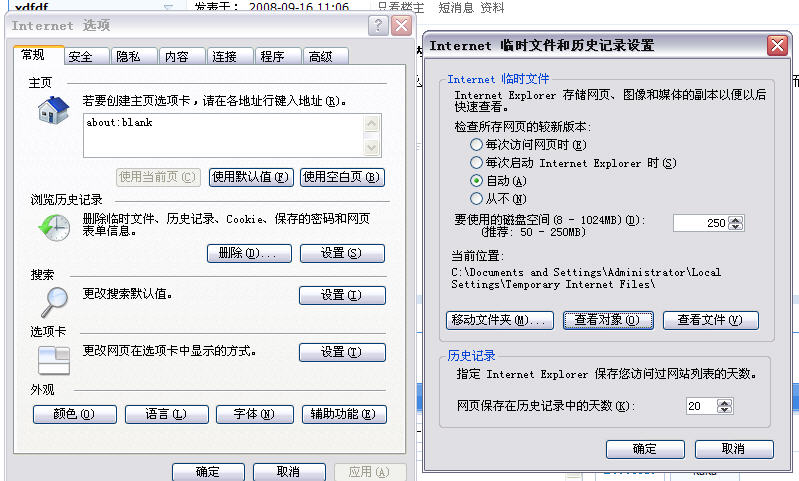The width and height of the screenshot is (799, 481).
Task: Click 移动文件夹 button
Action: click(x=500, y=320)
